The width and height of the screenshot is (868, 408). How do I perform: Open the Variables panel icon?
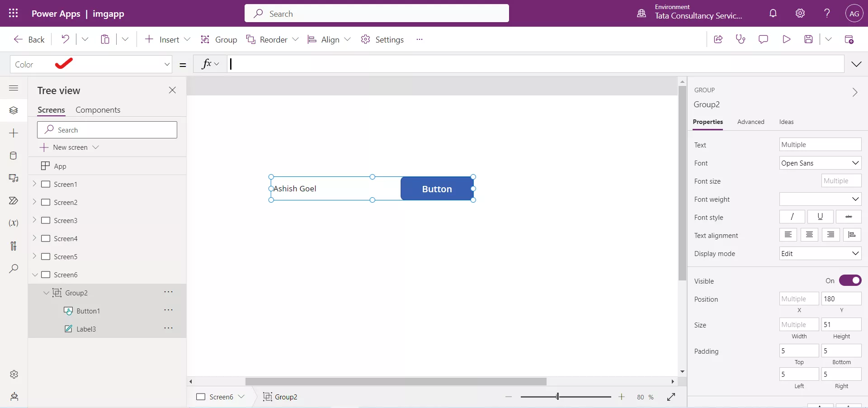pos(14,223)
